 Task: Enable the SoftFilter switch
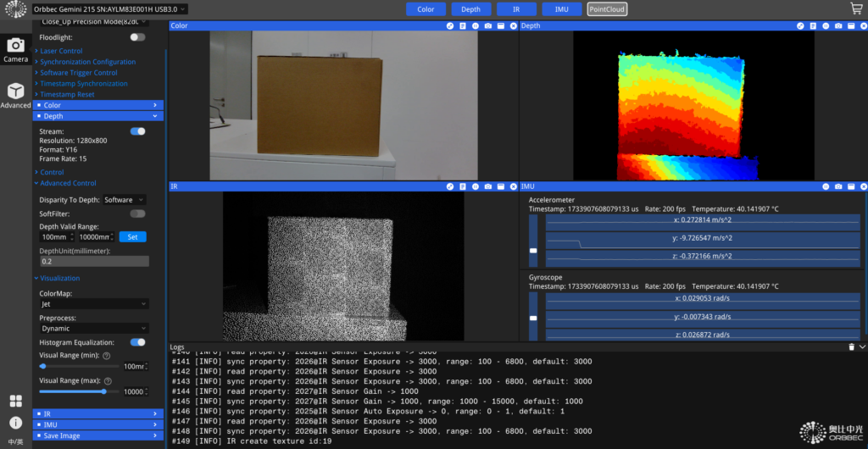[137, 213]
